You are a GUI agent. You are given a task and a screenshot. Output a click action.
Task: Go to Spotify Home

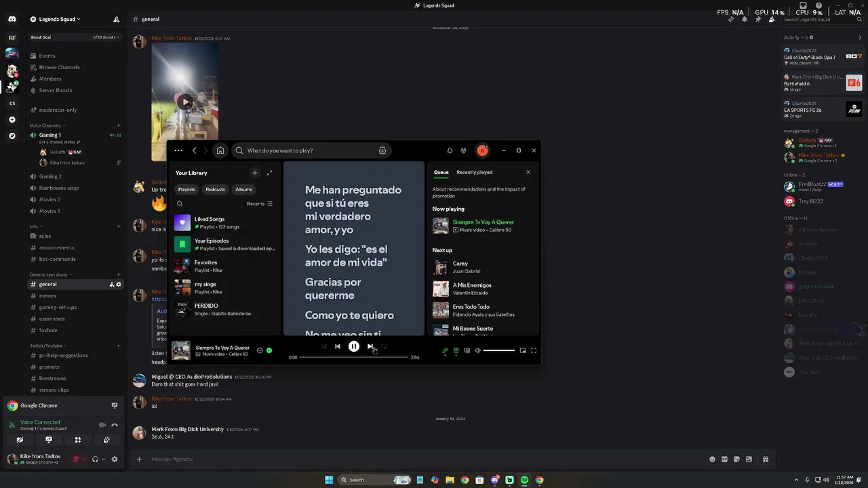tap(220, 150)
